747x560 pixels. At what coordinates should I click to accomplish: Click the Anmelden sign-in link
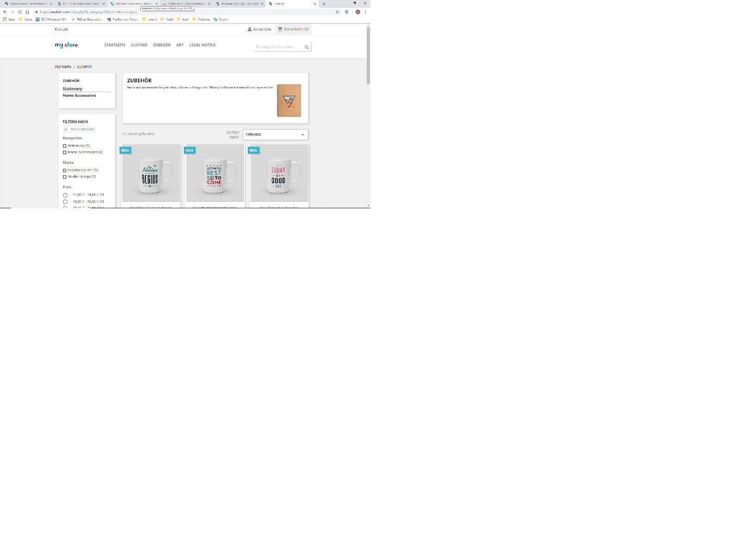point(262,29)
